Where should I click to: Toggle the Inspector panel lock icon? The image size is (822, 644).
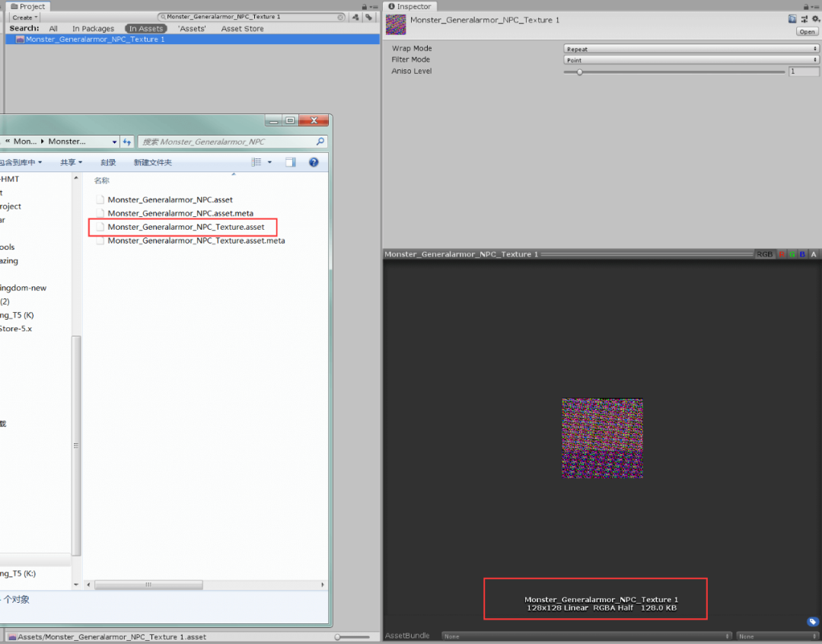pos(806,7)
